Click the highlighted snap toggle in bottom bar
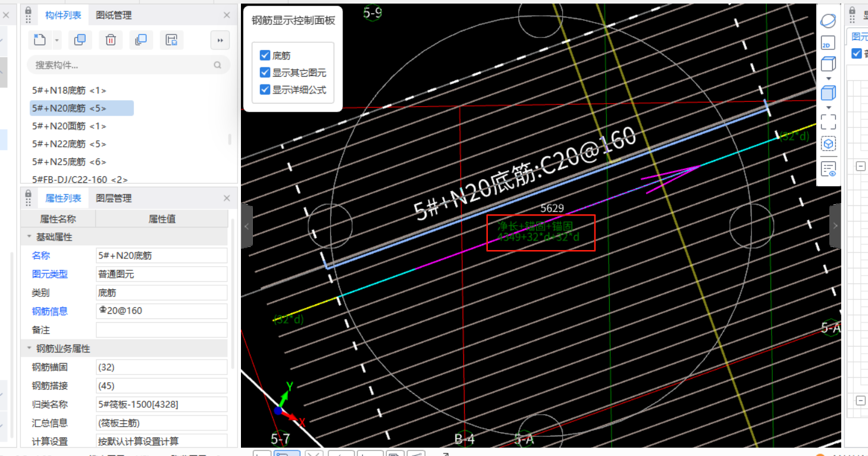This screenshot has width=868, height=456. point(287,454)
